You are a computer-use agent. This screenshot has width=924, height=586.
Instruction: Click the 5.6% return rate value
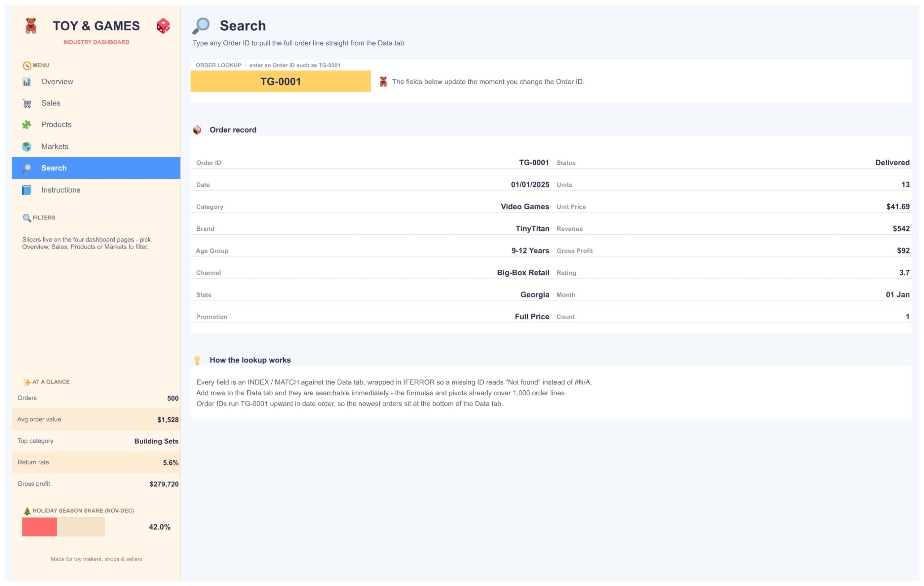pyautogui.click(x=171, y=463)
